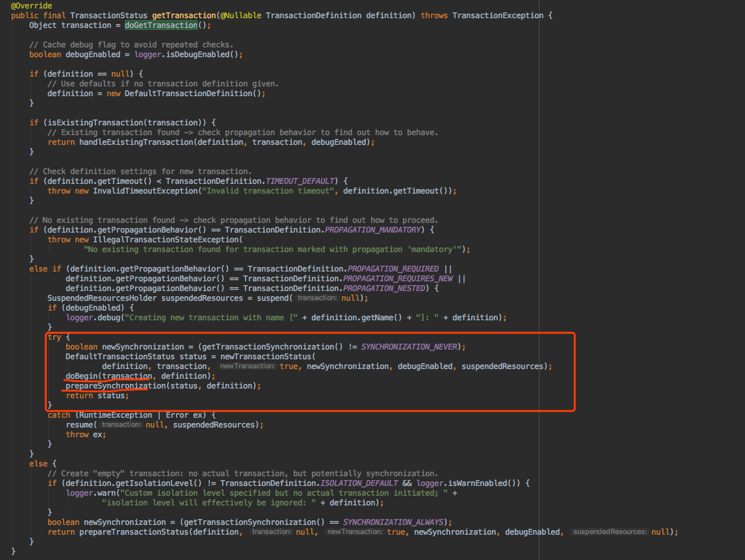Viewport: 745px width, 560px height.
Task: Click 'suspendedResources:' parameter hint
Action: click(610, 532)
